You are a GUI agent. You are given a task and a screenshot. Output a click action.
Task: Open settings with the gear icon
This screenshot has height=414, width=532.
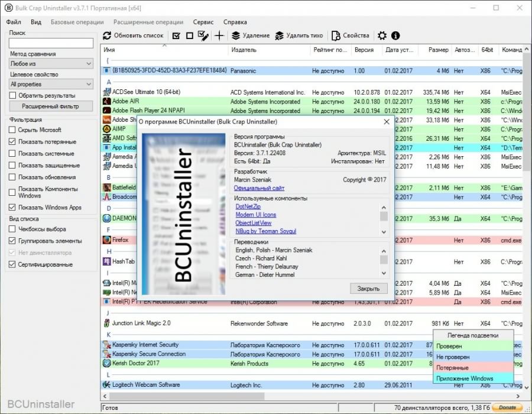(382, 35)
